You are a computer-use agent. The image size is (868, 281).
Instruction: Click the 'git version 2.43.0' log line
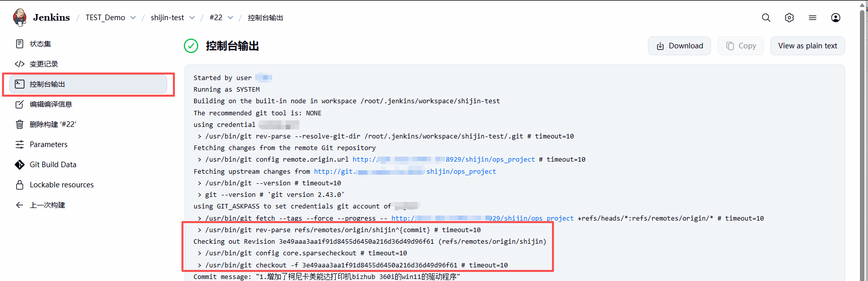271,195
